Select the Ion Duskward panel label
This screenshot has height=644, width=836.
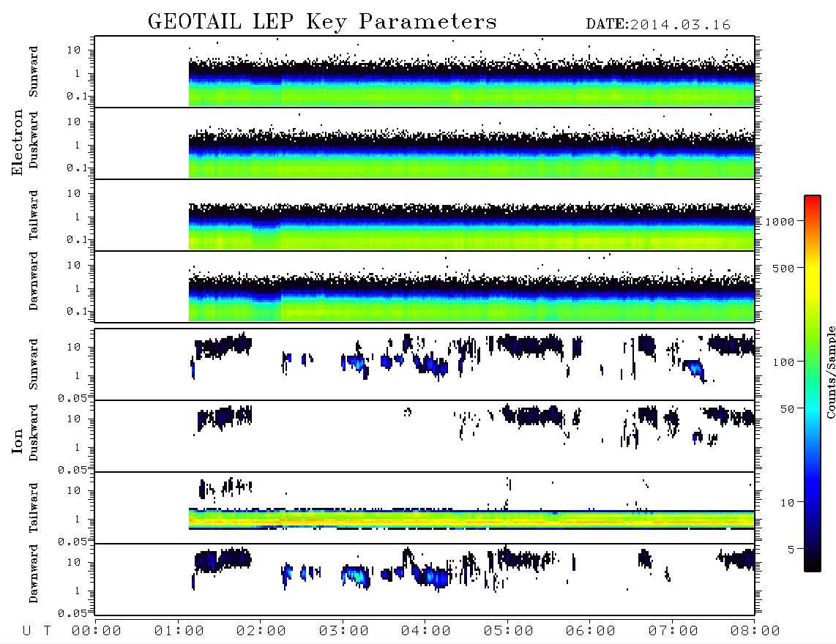coord(34,433)
